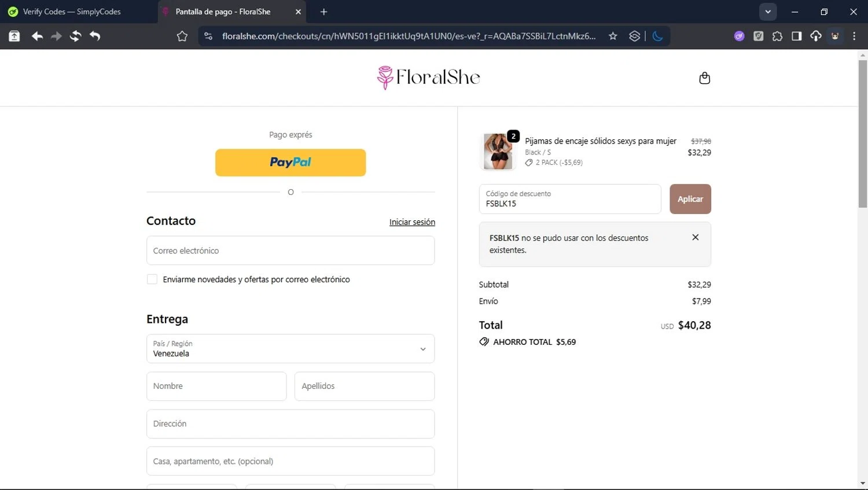
Task: Click the browser address bar URL
Action: coord(409,36)
